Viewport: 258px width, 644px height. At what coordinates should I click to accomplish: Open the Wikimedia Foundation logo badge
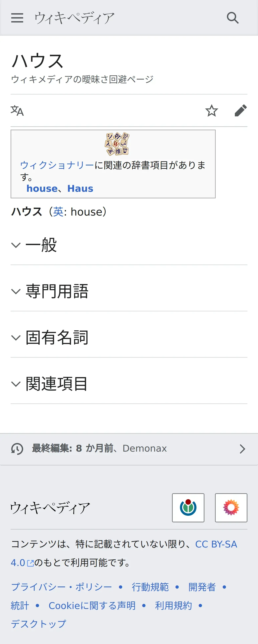(188, 508)
